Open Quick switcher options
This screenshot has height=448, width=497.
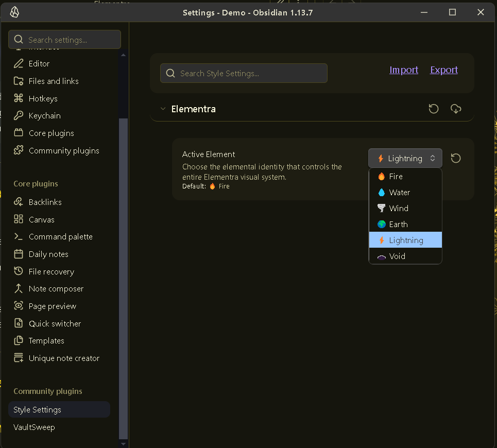pos(59,323)
